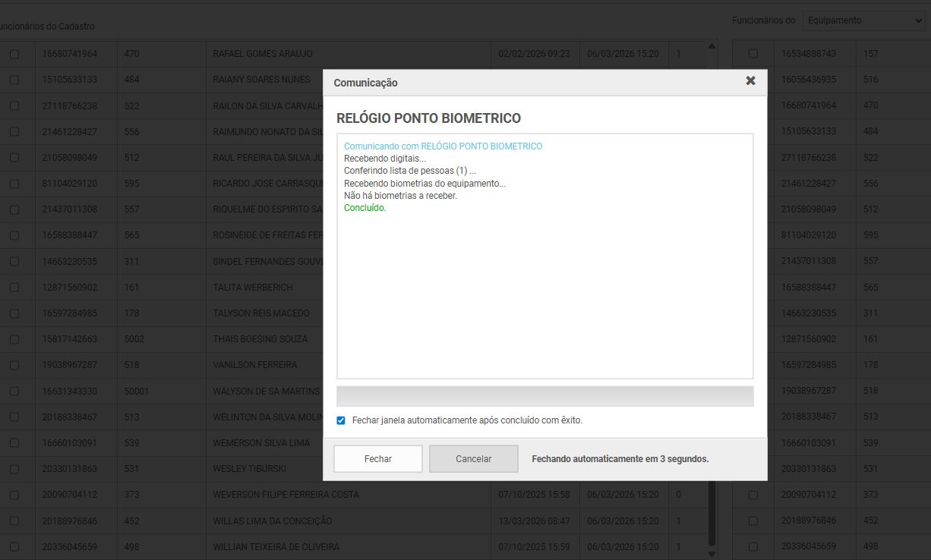This screenshot has height=560, width=931.
Task: Click the communication progress bar
Action: 544,396
